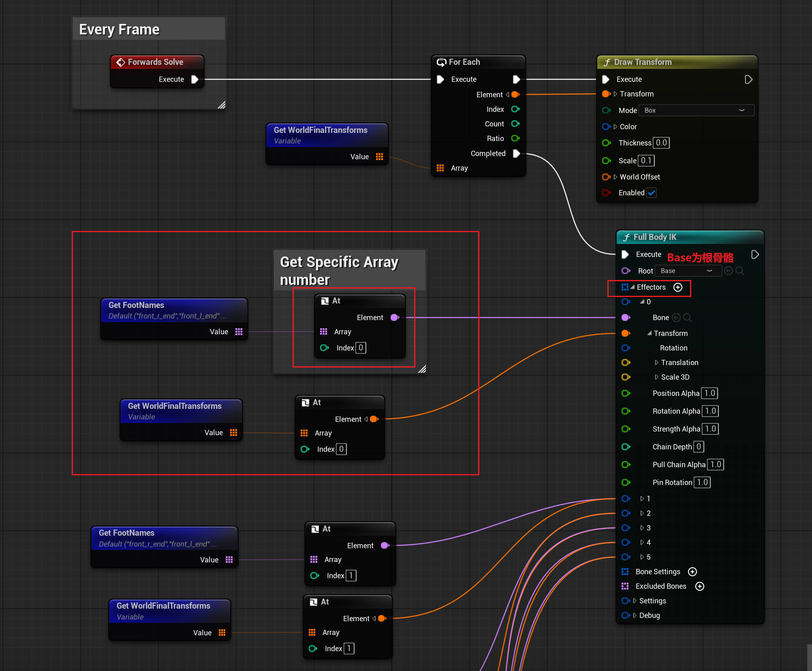
Task: Click the search icon next to Root Base
Action: pyautogui.click(x=740, y=271)
